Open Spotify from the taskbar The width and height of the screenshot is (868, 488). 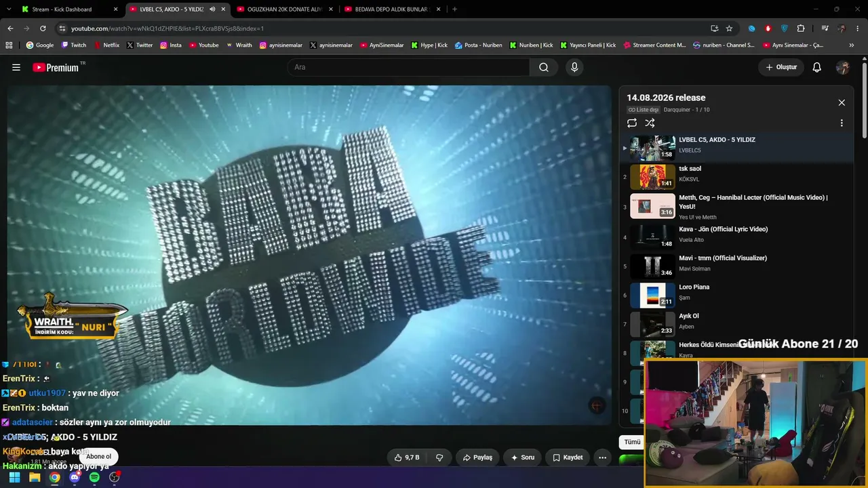click(94, 477)
